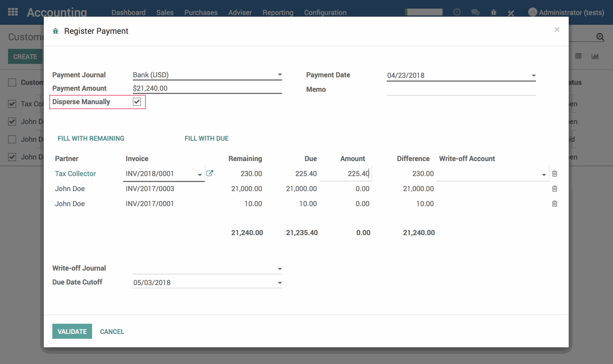This screenshot has height=364, width=613.
Task: Open the conversations chat bubble icon
Action: [475, 12]
